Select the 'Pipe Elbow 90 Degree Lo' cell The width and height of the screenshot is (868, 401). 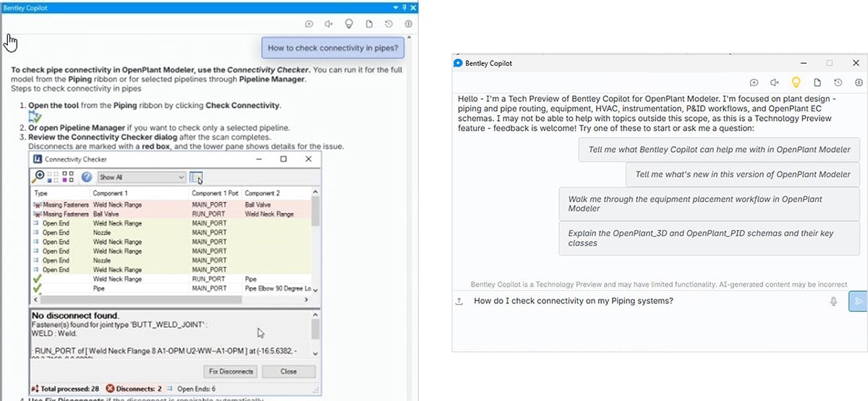pyautogui.click(x=278, y=288)
